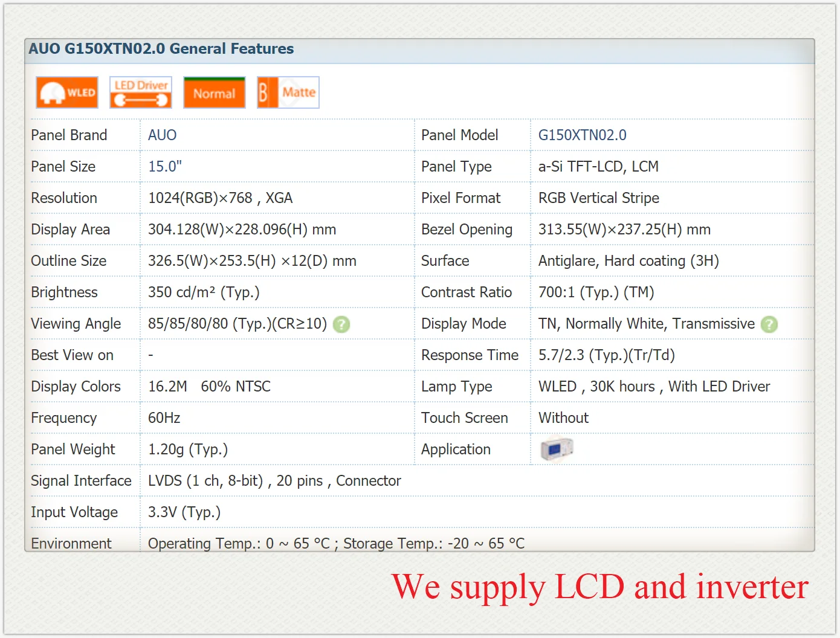The height and width of the screenshot is (638, 840).
Task: Click the AUO G150XTN02.0 General Features heading
Action: [x=161, y=49]
